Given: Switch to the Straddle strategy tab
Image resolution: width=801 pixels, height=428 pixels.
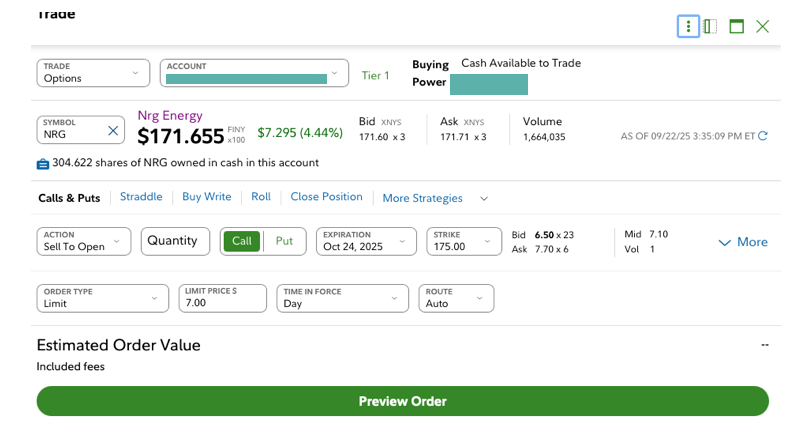Looking at the screenshot, I should click(141, 197).
